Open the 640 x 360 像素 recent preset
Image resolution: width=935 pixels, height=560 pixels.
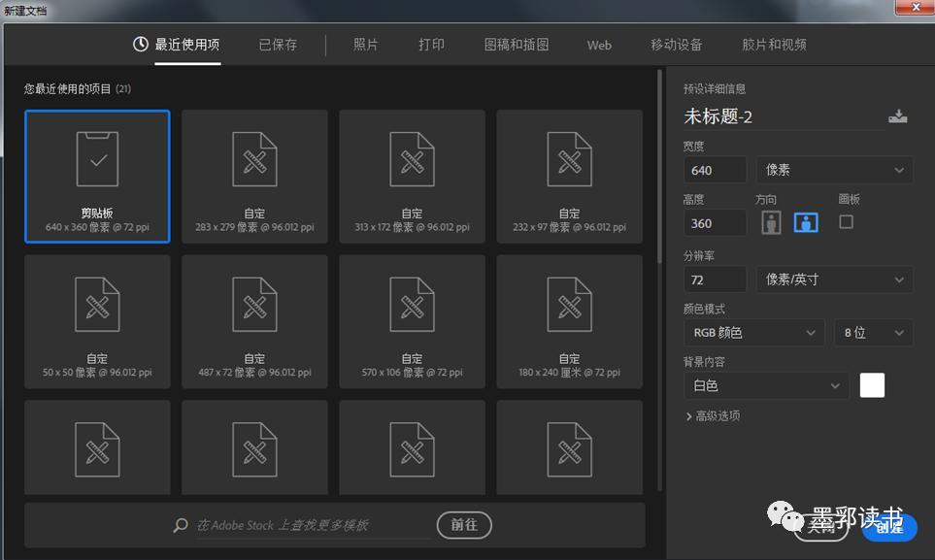point(97,175)
